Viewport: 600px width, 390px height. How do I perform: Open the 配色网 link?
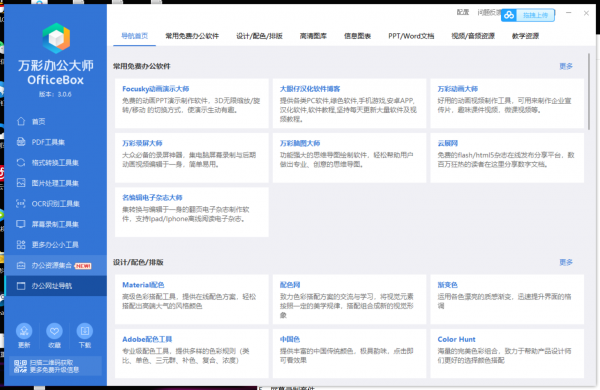coord(290,285)
